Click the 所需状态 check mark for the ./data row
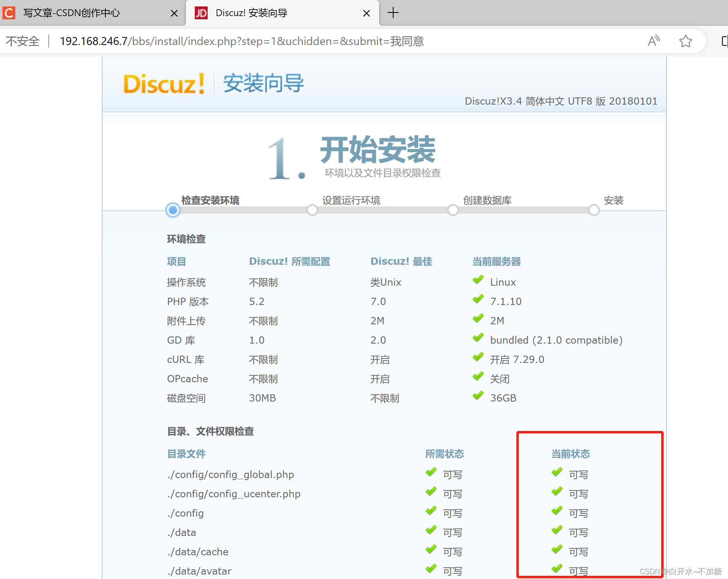The width and height of the screenshot is (728, 579). click(431, 530)
